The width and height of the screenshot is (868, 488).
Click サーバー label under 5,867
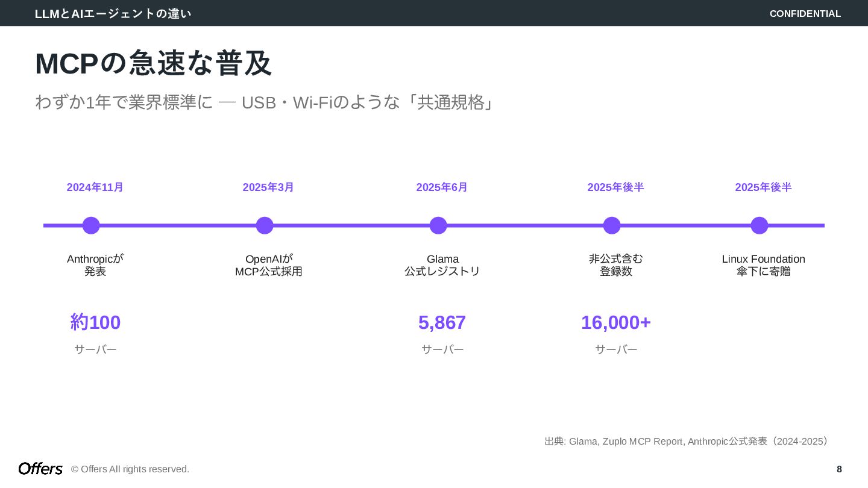click(x=442, y=349)
